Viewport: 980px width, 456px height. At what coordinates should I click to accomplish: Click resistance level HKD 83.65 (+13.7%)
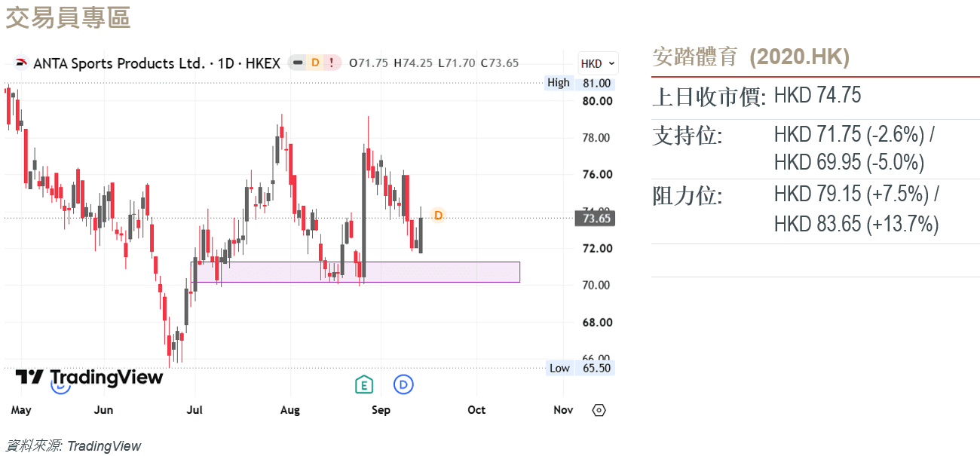click(x=856, y=224)
